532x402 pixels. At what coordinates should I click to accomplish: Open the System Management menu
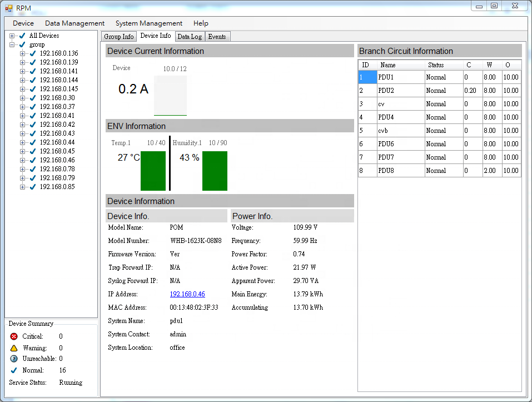click(148, 23)
